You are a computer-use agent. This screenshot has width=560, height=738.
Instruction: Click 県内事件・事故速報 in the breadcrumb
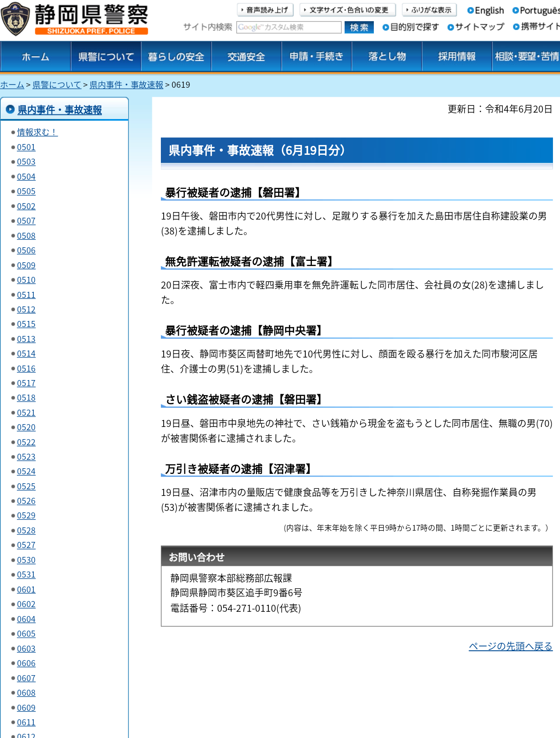click(x=126, y=85)
